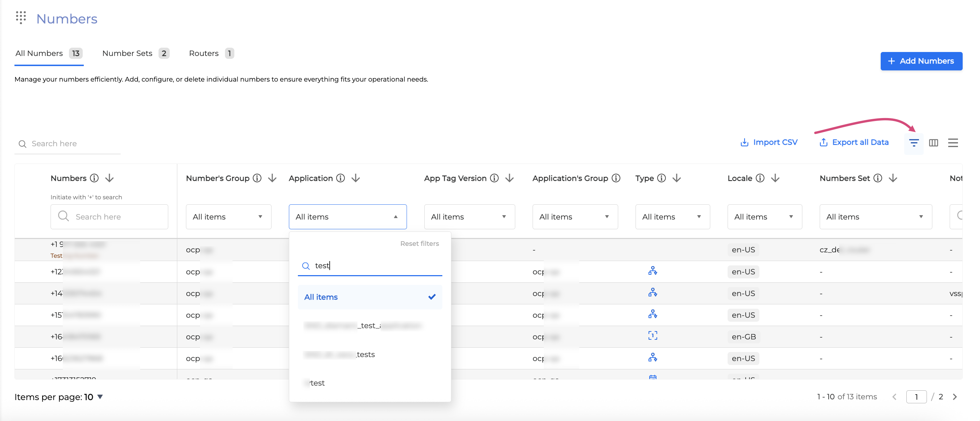
Task: Click the filter toggle icon
Action: click(x=914, y=143)
